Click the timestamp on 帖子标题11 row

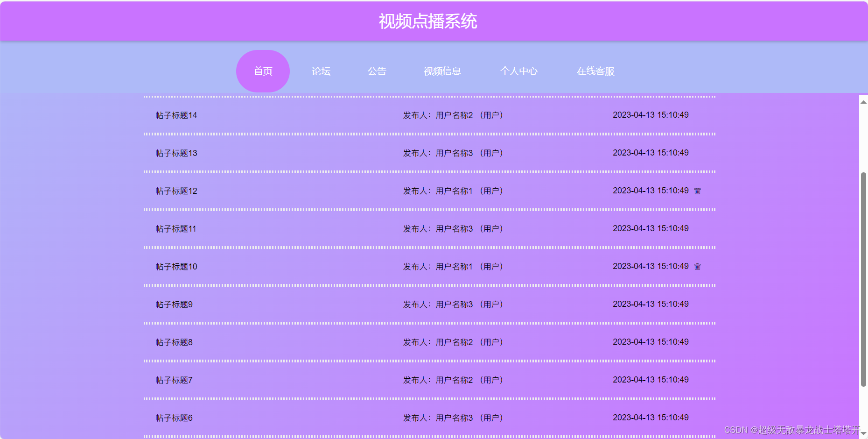coord(651,228)
